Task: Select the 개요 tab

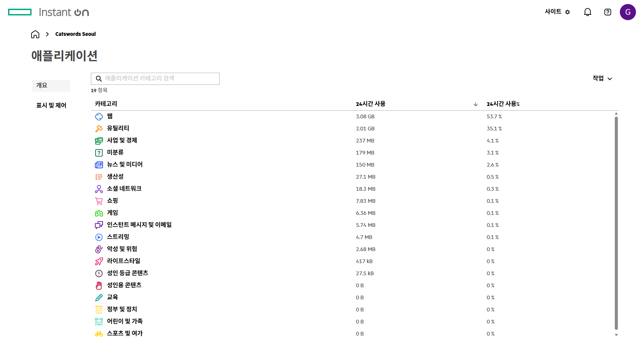Action: [x=51, y=85]
